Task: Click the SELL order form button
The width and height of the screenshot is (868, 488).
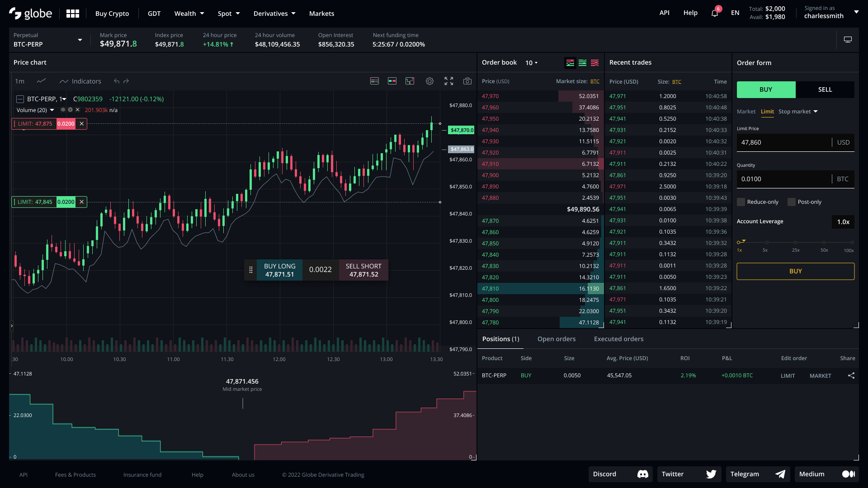Action: point(825,89)
